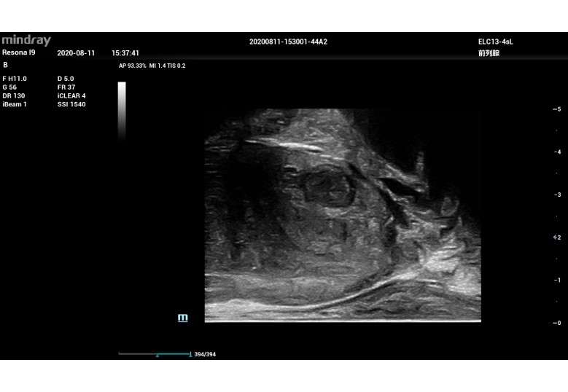Viewport: 568px width, 392px height.
Task: Click the grayscale map bar
Action: coord(122,111)
